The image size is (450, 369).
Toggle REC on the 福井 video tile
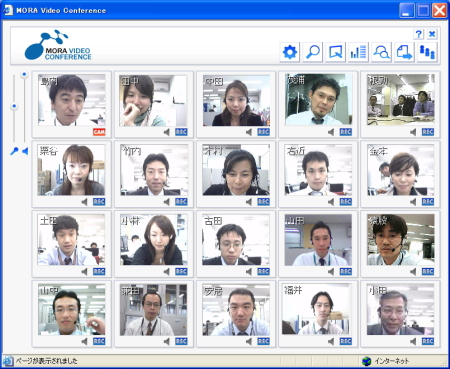coord(346,341)
